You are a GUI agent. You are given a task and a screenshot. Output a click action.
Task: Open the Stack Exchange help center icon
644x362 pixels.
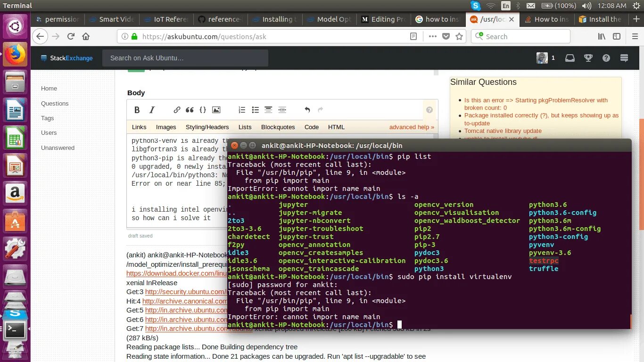(x=606, y=58)
